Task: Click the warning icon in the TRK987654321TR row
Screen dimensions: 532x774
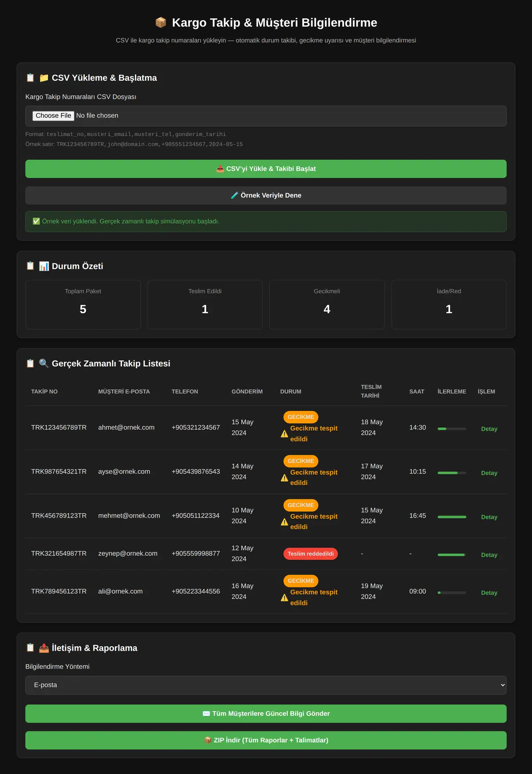Action: pyautogui.click(x=285, y=478)
